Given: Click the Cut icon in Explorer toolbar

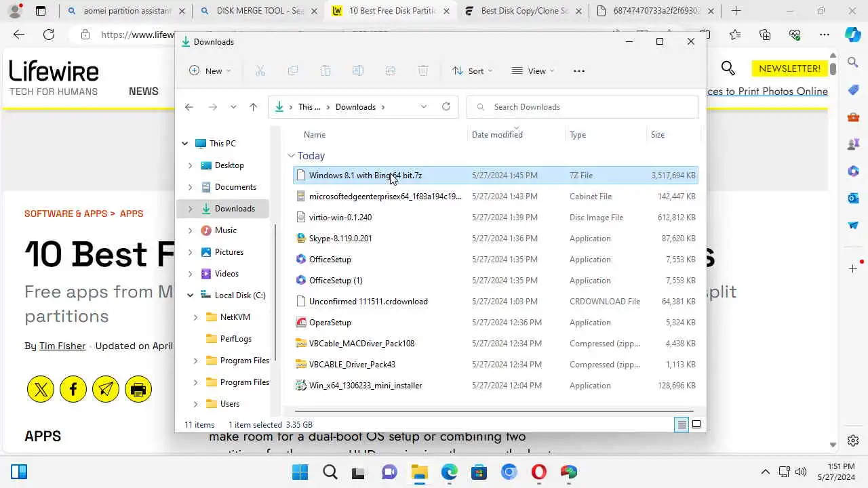Looking at the screenshot, I should (x=260, y=70).
